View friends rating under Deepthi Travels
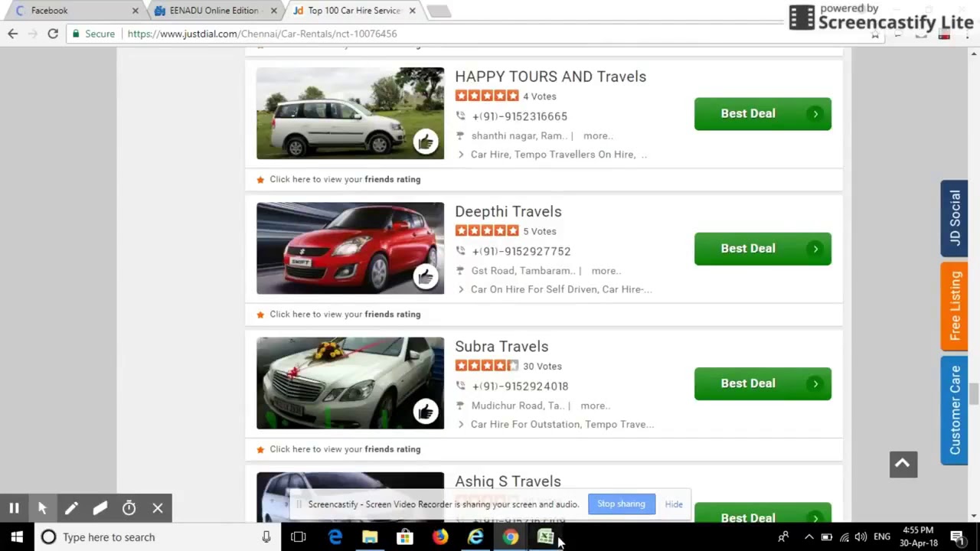This screenshot has height=551, width=980. click(345, 314)
